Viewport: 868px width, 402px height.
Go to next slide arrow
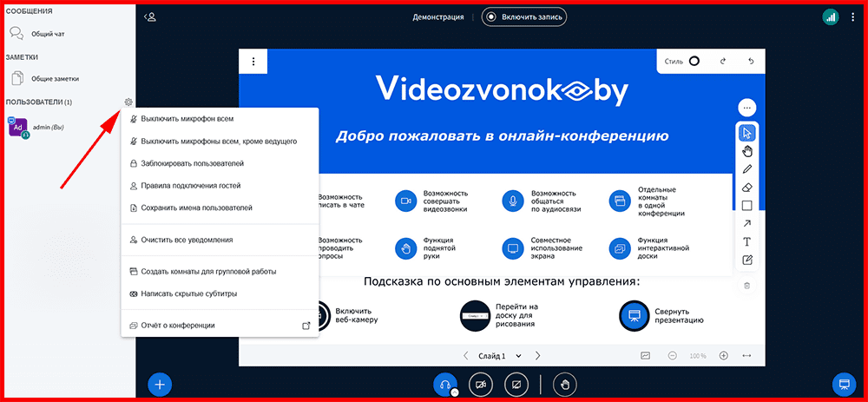[537, 355]
